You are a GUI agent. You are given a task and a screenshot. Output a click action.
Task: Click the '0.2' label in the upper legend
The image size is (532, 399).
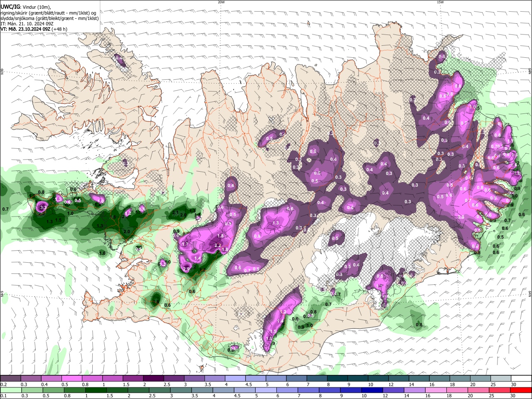pyautogui.click(x=3, y=384)
